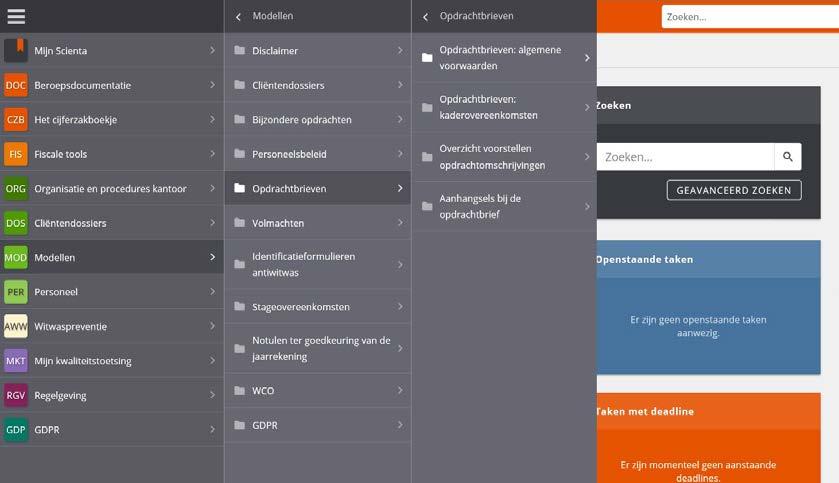Open the Cliëntendossiers item in main menu
Viewport: 839px width, 483px height.
112,223
